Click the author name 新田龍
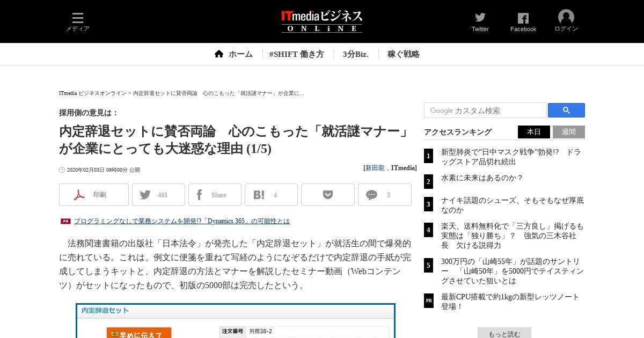Image resolution: width=644 pixels, height=338 pixels. (375, 168)
